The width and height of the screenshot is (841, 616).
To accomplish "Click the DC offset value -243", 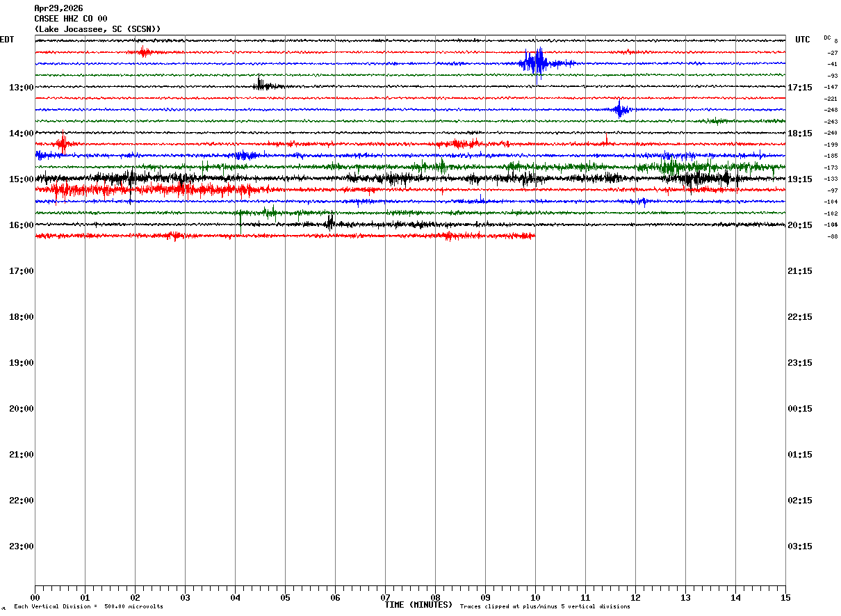I will tap(831, 122).
